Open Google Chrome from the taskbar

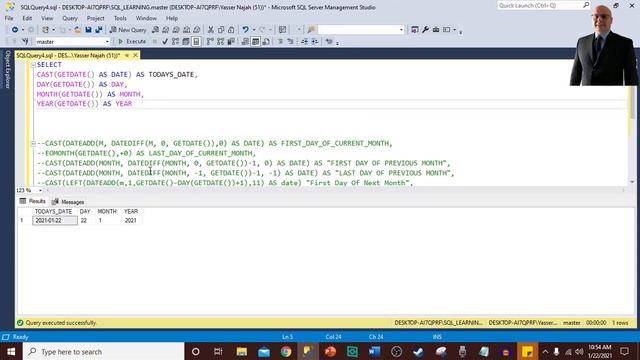click(x=286, y=351)
